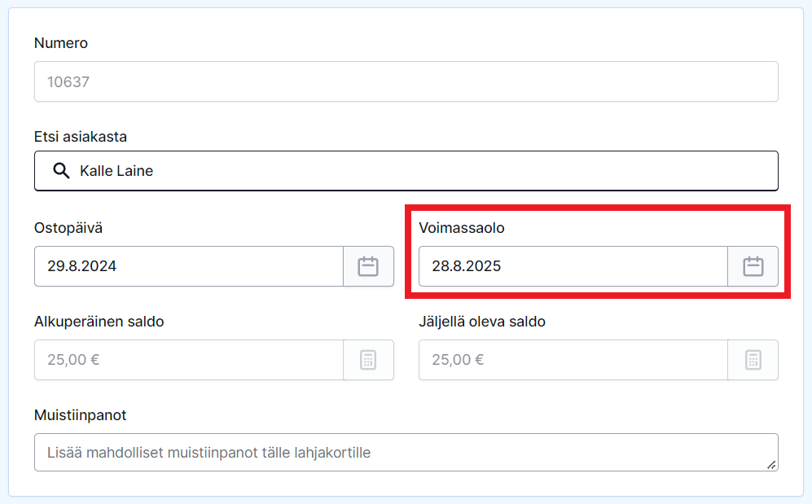This screenshot has height=504, width=812.
Task: Click the Jäljellä oleva saldo label
Action: point(482,322)
